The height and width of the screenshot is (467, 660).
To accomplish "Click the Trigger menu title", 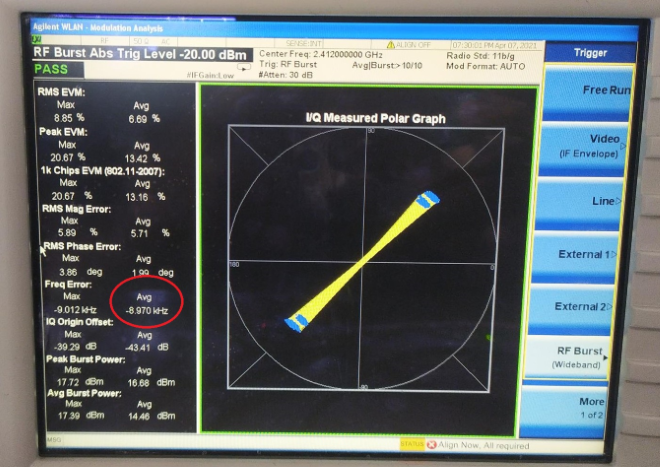I will tap(590, 51).
